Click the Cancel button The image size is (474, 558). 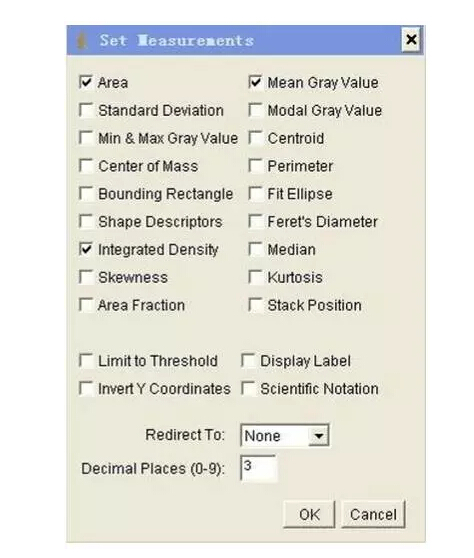[373, 514]
